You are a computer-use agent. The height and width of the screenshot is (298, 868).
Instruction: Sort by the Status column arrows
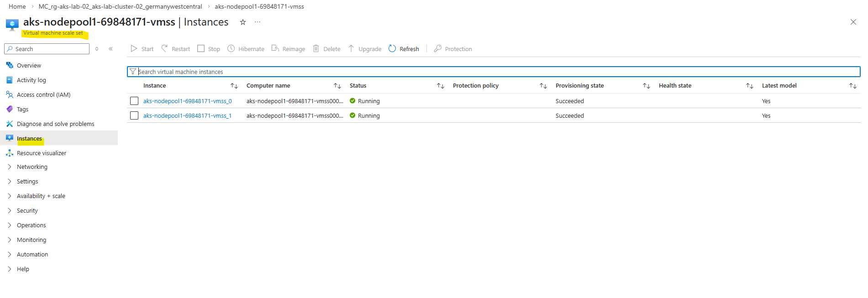pyautogui.click(x=441, y=86)
